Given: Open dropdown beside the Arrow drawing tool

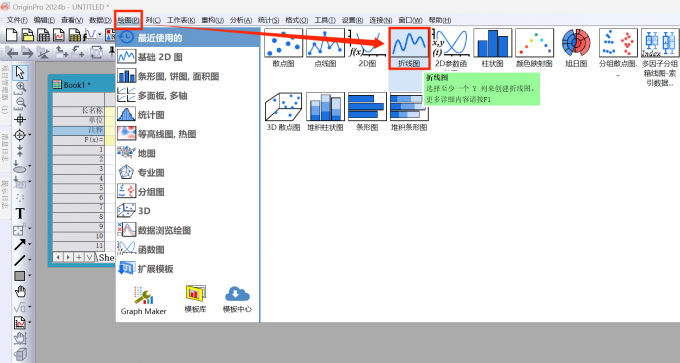Looking at the screenshot, I should (x=29, y=244).
